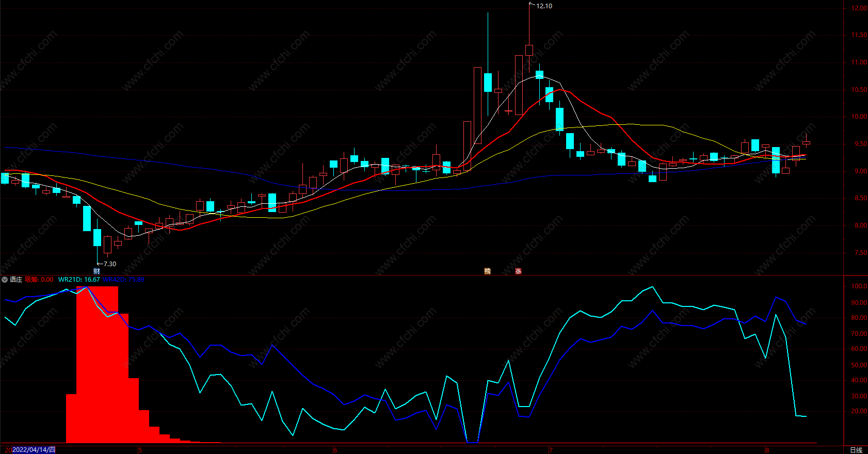This screenshot has width=868, height=454.
Task: Click month 7 marker on time axis
Action: point(551,450)
